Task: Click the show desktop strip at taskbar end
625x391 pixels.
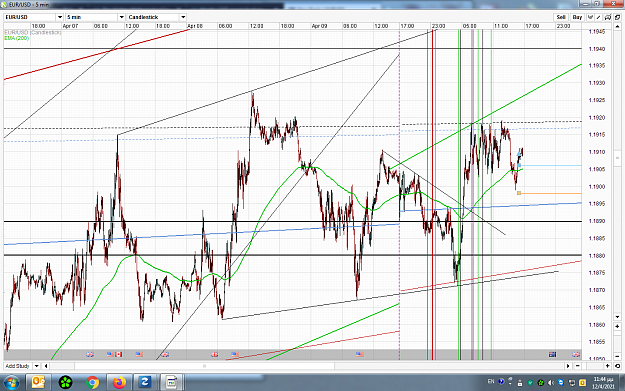Action: point(621,383)
